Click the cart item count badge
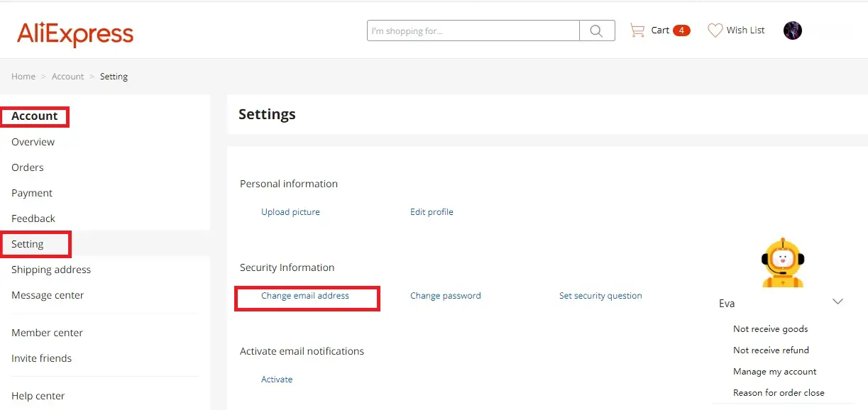Screen dimensions: 868x410 pos(681,31)
